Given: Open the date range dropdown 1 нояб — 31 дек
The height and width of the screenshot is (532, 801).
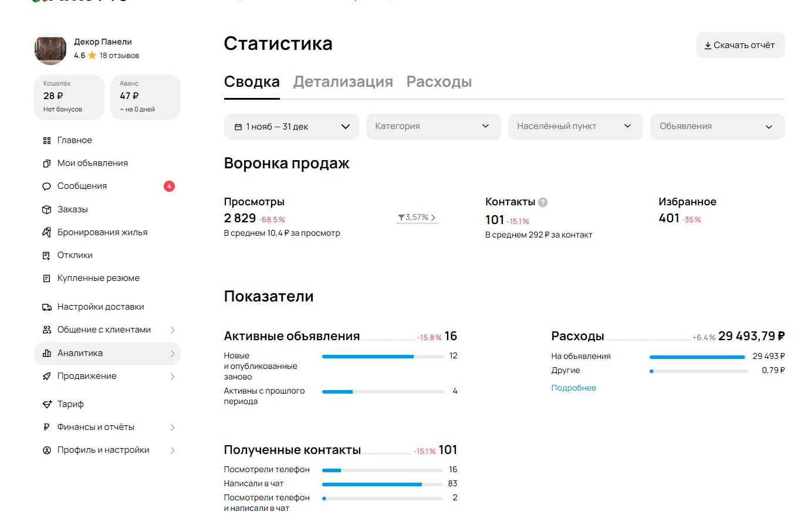Looking at the screenshot, I should tap(292, 127).
